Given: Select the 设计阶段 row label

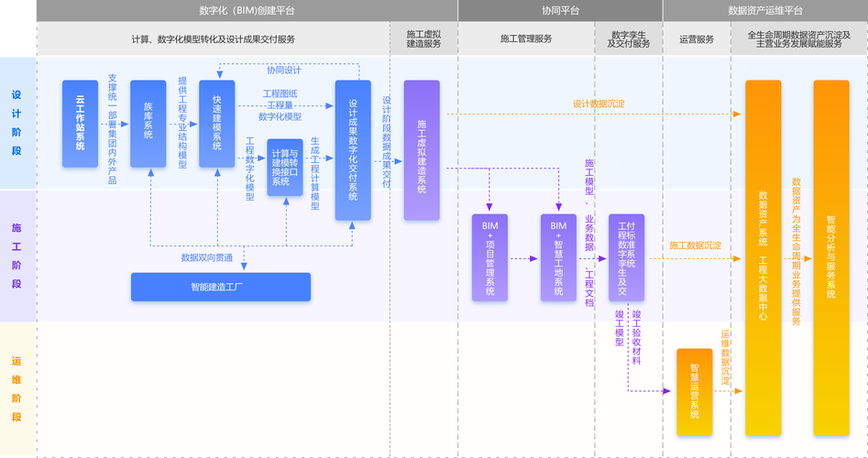Looking at the screenshot, I should point(16,123).
